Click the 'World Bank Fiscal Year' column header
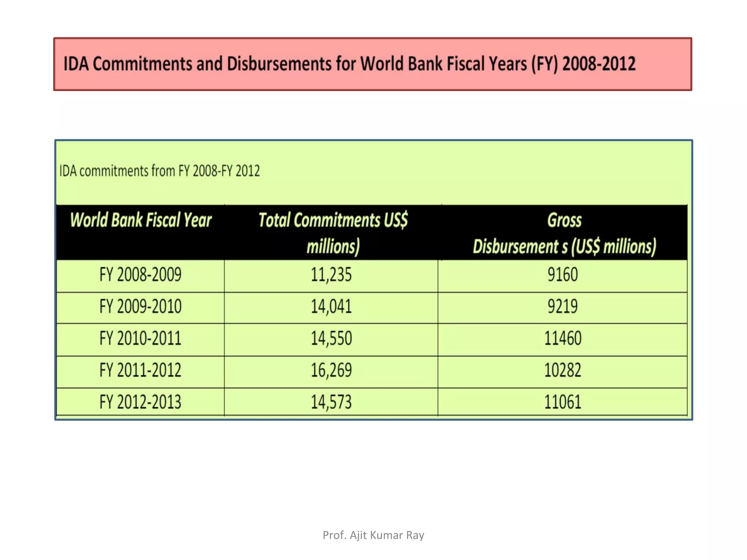This screenshot has width=747, height=560. click(140, 220)
